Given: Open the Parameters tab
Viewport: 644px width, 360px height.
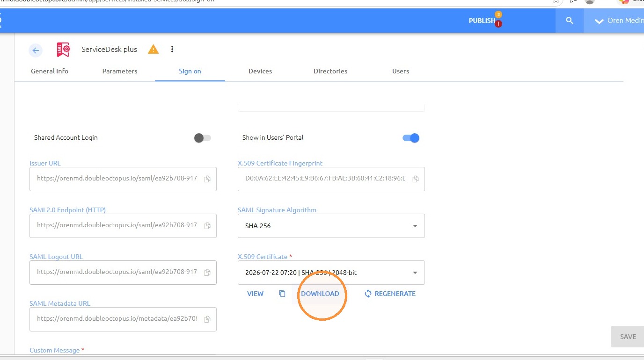Looking at the screenshot, I should coord(120,71).
